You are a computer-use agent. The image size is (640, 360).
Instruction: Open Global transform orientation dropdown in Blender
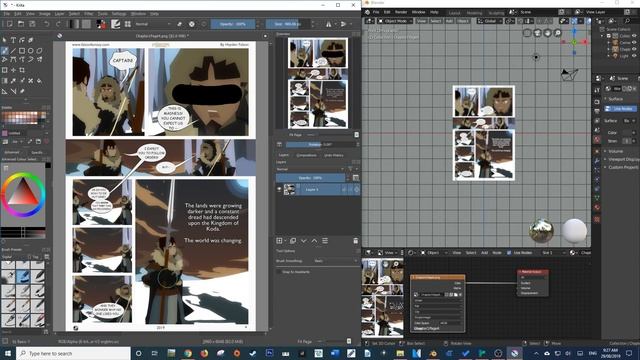[492, 21]
